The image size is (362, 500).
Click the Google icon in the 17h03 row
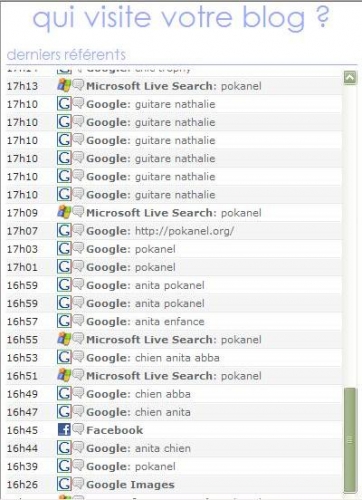[x=64, y=249]
